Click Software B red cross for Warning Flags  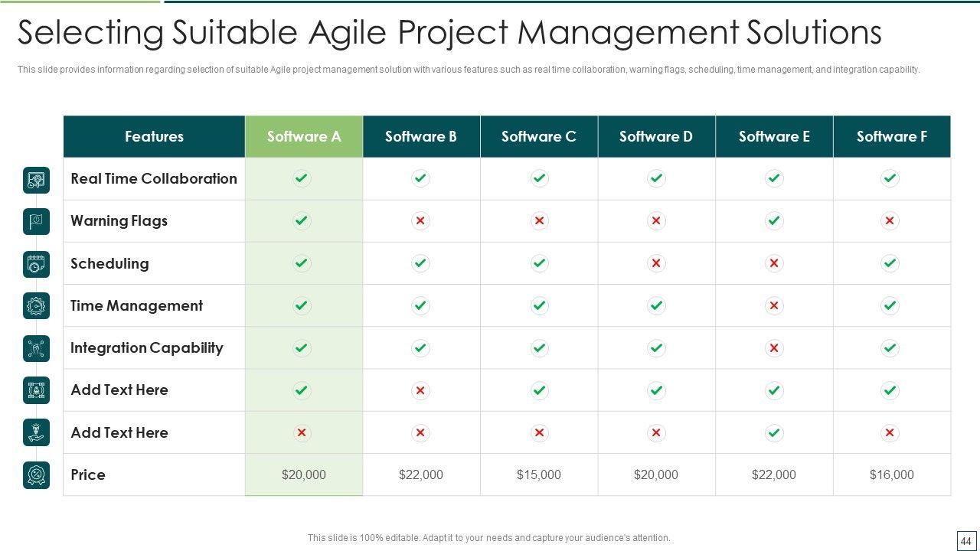[x=420, y=221]
